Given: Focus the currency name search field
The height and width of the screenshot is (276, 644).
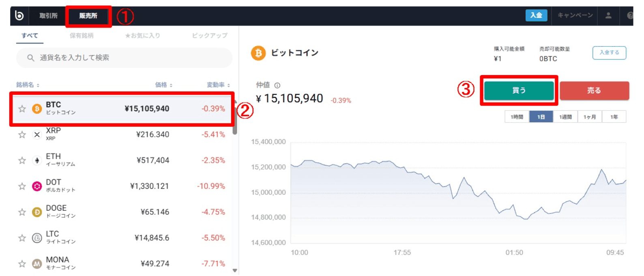Looking at the screenshot, I should point(130,58).
